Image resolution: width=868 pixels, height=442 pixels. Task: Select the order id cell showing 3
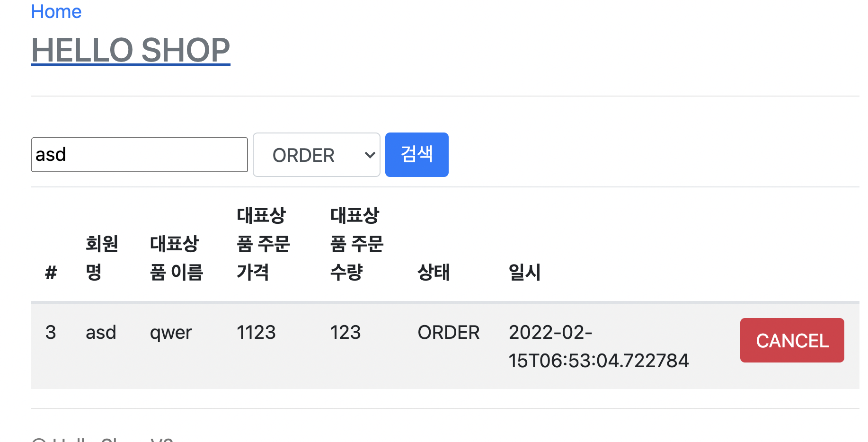click(x=51, y=332)
